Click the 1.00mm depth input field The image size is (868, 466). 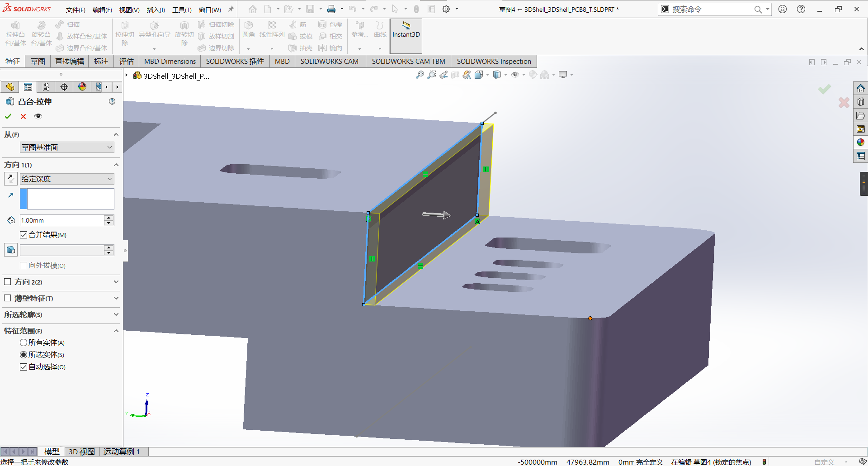click(61, 220)
